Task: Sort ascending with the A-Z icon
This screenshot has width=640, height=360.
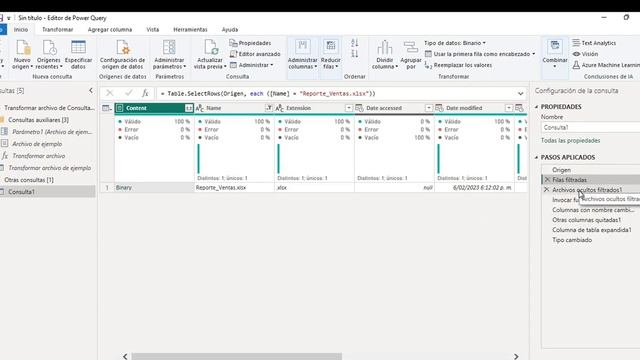Action: 355,43
